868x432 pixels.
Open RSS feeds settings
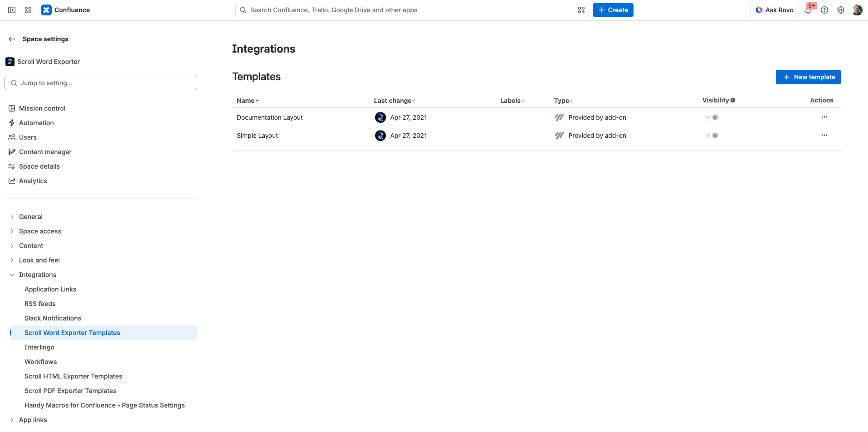coord(40,304)
